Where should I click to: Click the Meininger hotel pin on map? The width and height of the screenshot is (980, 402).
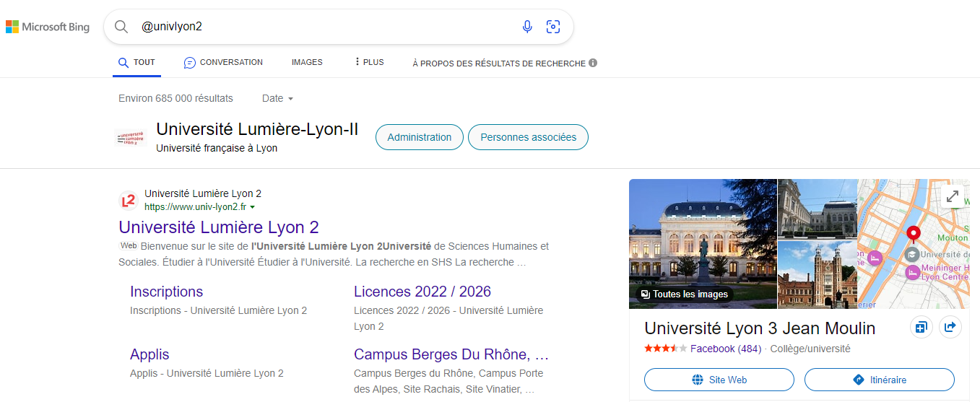coord(913,272)
